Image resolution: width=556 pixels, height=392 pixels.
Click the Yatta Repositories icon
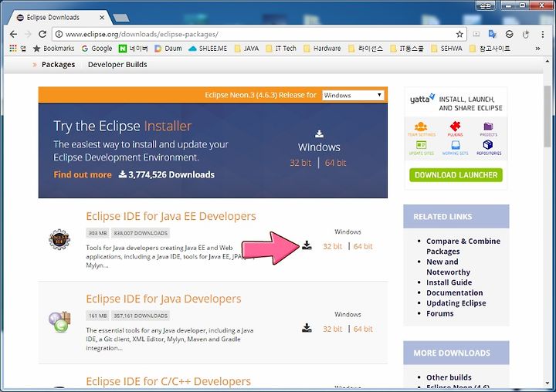(x=489, y=148)
